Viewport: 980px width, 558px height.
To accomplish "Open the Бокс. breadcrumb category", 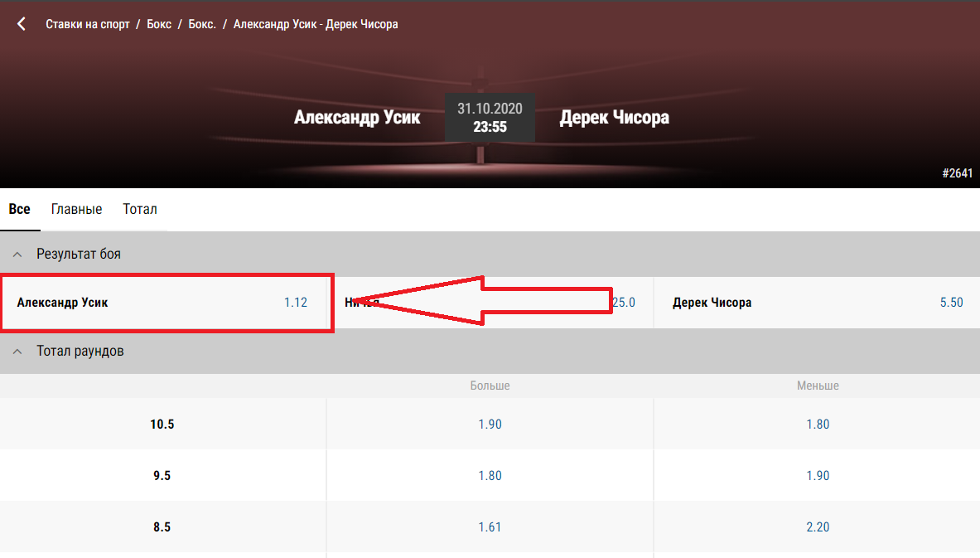I will coord(202,24).
